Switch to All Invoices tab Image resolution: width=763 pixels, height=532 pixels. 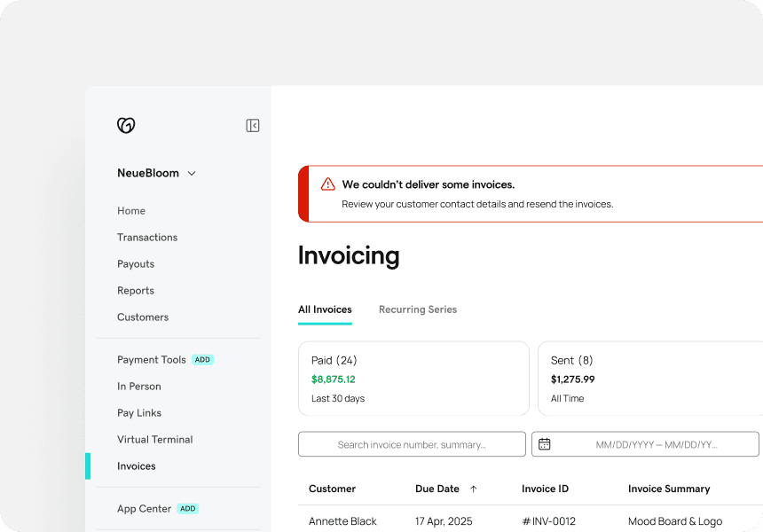(325, 309)
